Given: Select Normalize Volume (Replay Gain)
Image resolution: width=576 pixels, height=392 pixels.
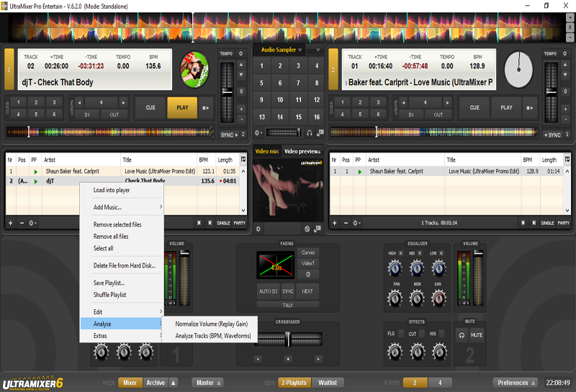Looking at the screenshot, I should (x=211, y=324).
